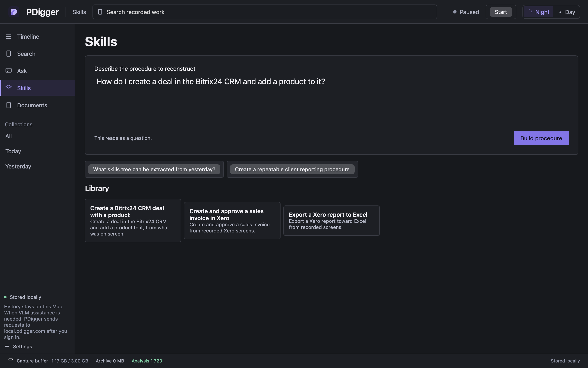This screenshot has height=368, width=588.
Task: Click the Ask terminal icon in sidebar
Action: (9, 71)
